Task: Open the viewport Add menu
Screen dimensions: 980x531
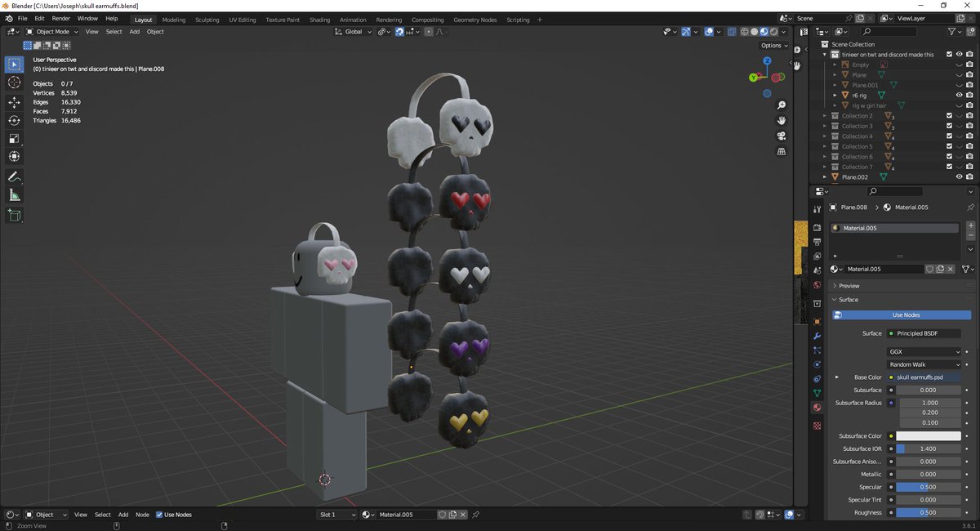Action: [x=135, y=32]
